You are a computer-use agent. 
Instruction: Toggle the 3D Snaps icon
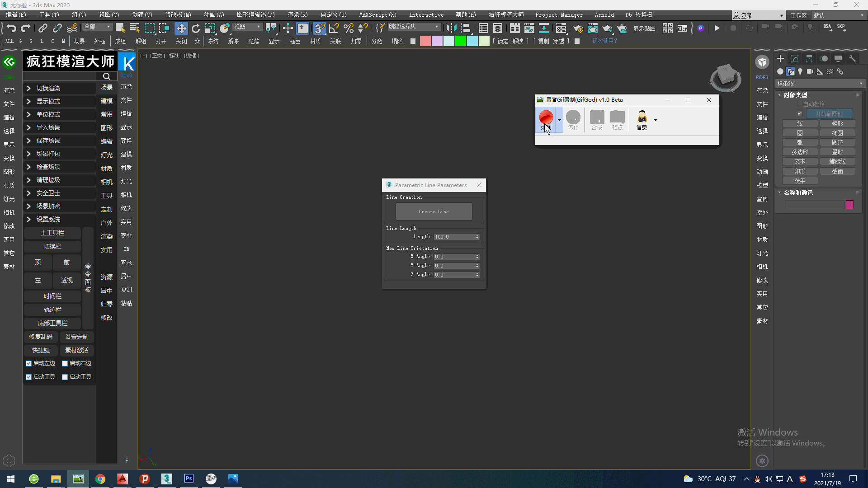(319, 28)
